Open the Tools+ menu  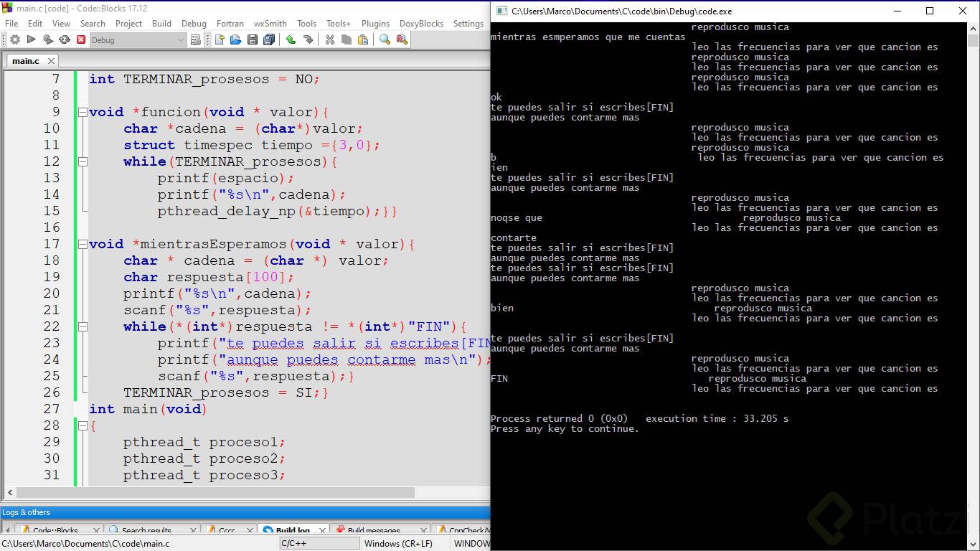(339, 24)
